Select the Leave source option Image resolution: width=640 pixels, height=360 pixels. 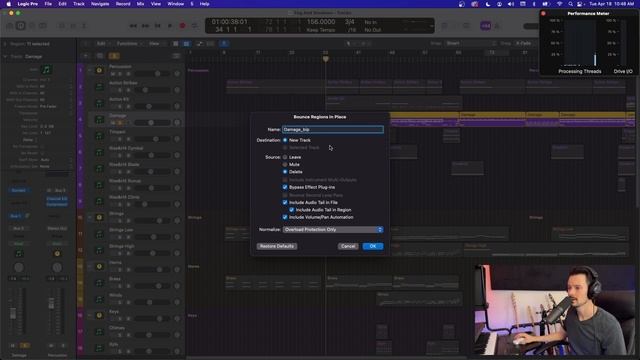pos(285,157)
